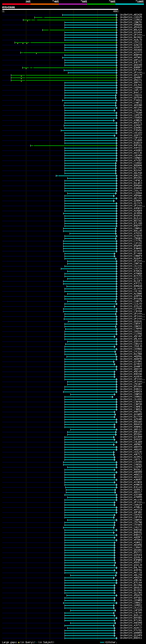The image size is (146, 644).
Task: Select the UniRef100_B7L0Q8 label
Action: tap(131, 223)
